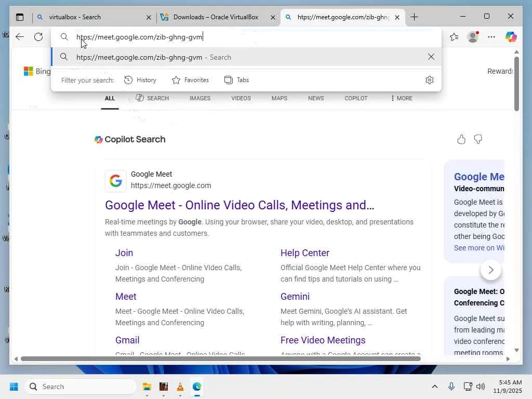Open the microphone tray icon

tap(451, 387)
